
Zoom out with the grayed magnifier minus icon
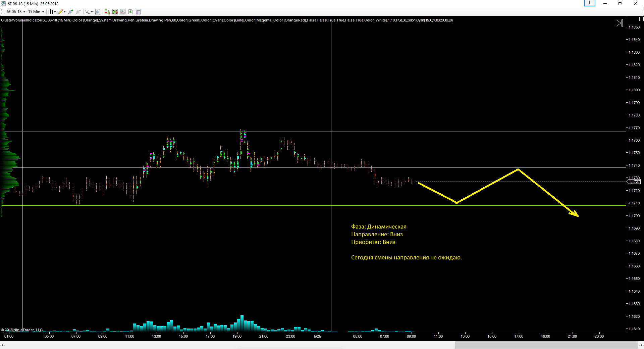pos(78,12)
